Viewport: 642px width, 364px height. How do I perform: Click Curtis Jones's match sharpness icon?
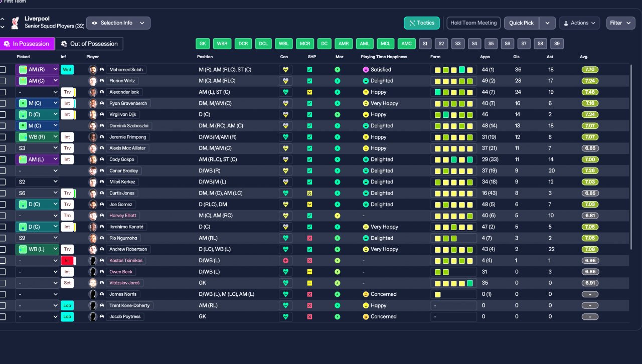[x=309, y=193]
